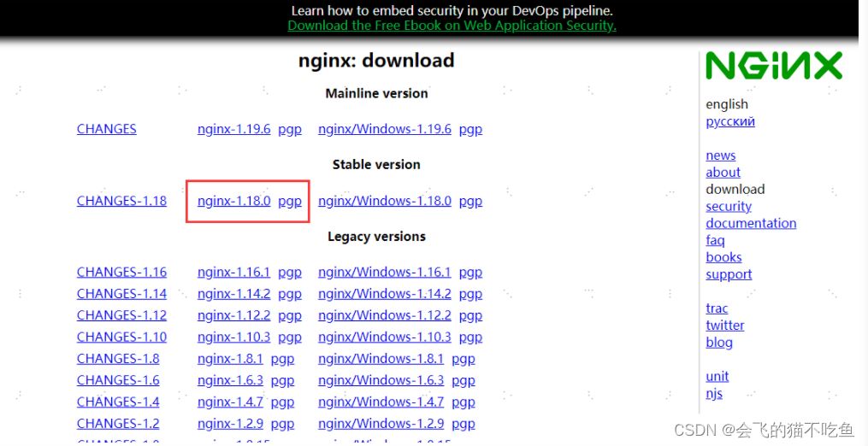Open the njs project link
Image resolution: width=868 pixels, height=446 pixels.
point(714,393)
